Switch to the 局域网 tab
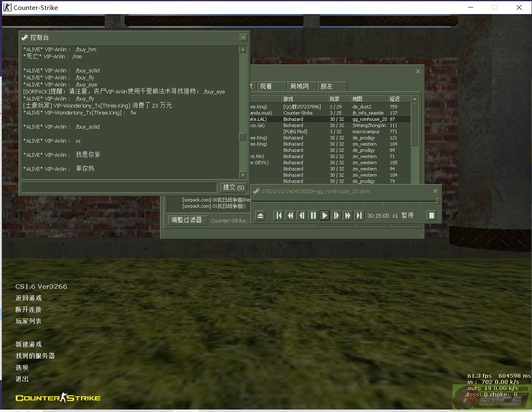 click(302, 86)
